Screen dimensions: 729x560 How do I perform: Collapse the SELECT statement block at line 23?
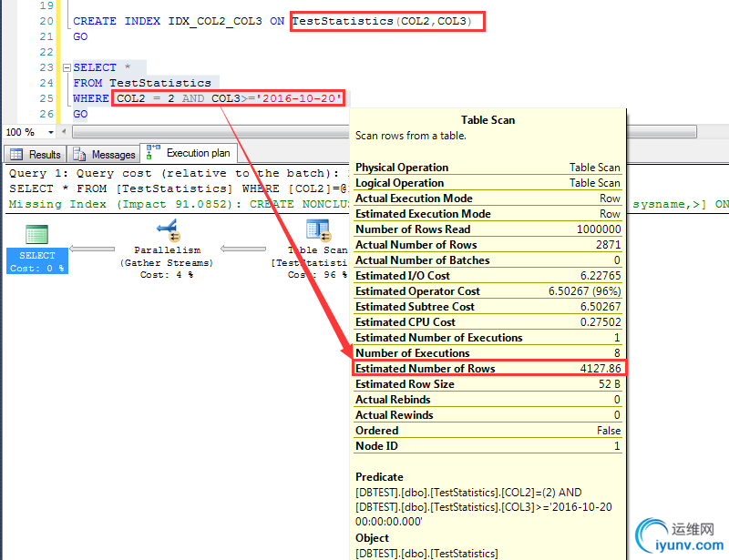[x=67, y=68]
